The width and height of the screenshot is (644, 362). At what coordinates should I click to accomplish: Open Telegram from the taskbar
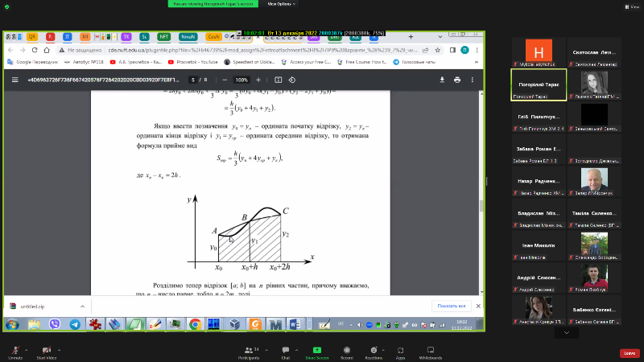[75, 325]
